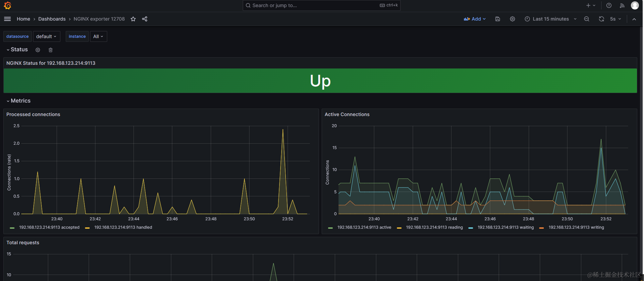Toggle the accepted series legend

pos(49,227)
